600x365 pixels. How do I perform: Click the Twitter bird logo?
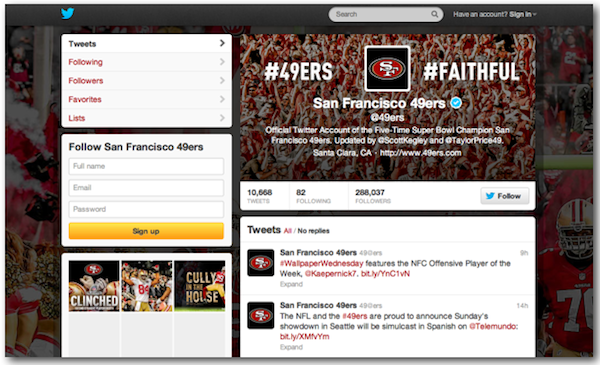(x=67, y=13)
